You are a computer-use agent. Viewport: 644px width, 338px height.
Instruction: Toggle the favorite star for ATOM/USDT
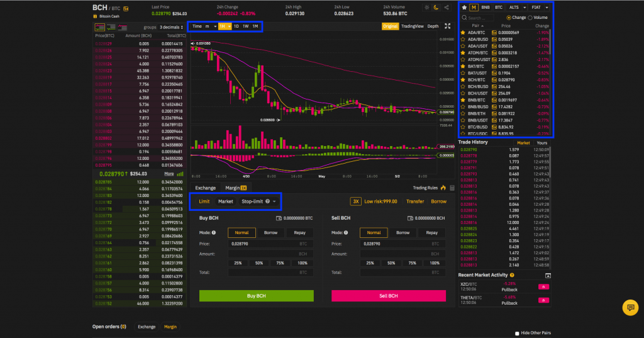tap(463, 60)
